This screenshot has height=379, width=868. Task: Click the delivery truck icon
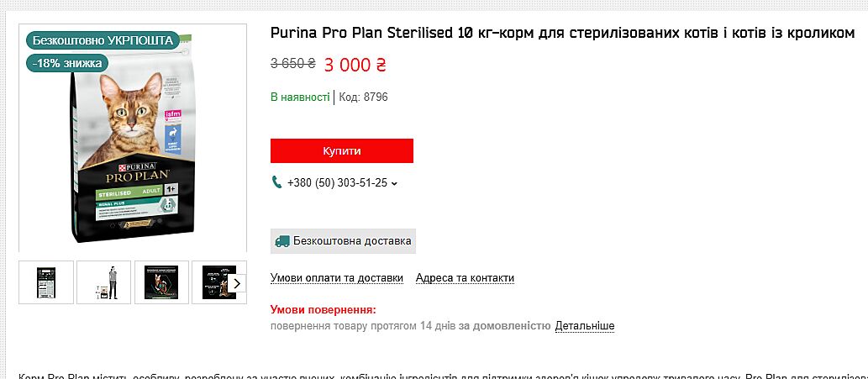pyautogui.click(x=281, y=241)
